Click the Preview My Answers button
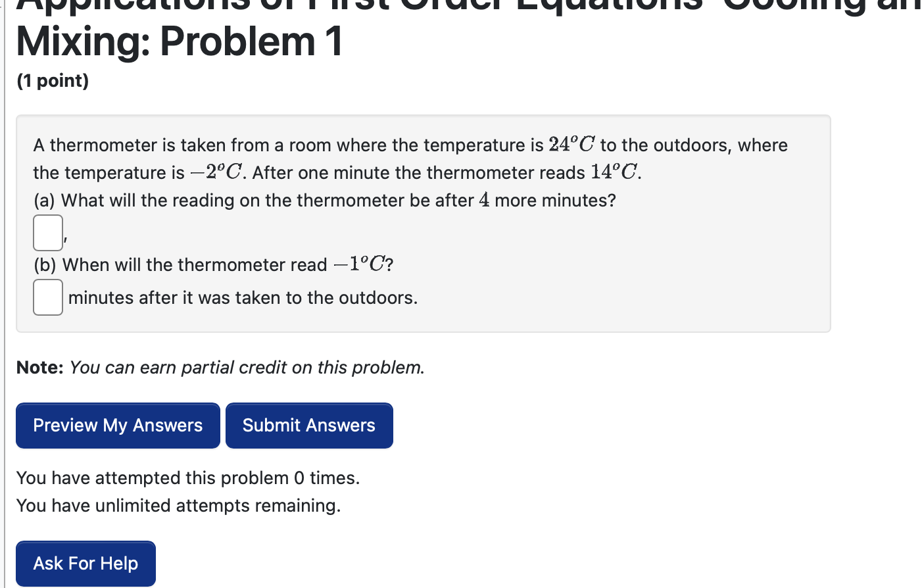 click(117, 425)
